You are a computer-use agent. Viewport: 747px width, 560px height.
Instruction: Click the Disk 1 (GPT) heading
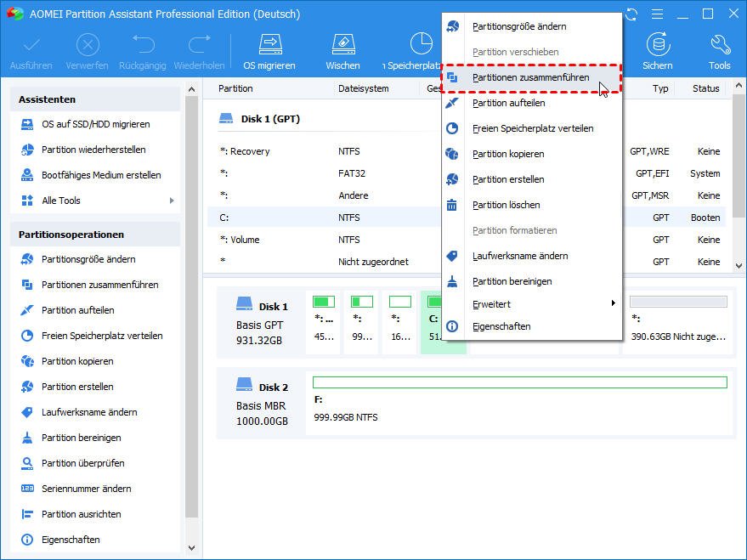pos(270,119)
